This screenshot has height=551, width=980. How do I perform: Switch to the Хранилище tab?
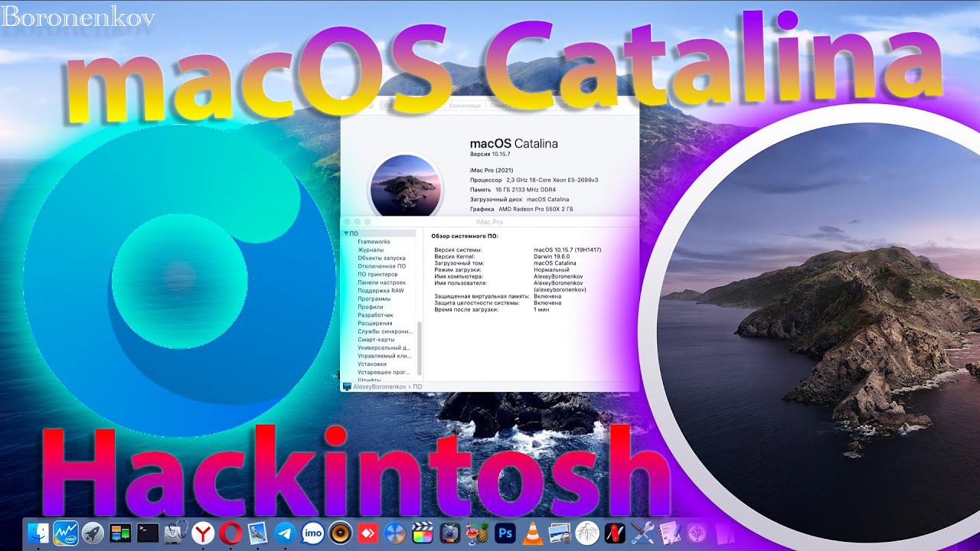coord(465,106)
